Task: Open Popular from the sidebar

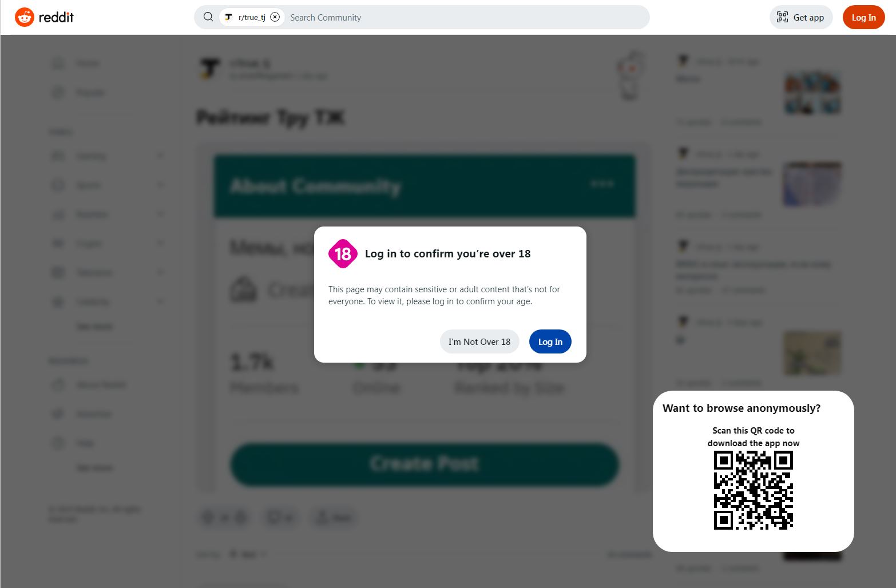Action: [x=58, y=92]
